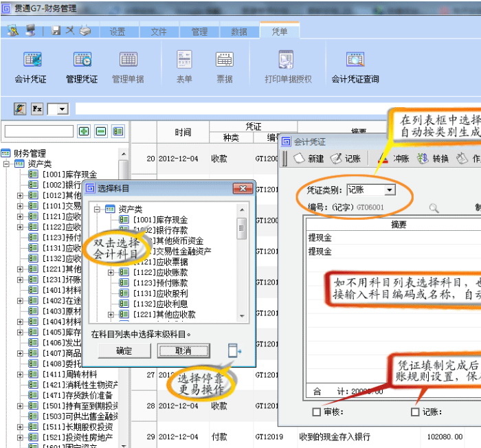The image size is (481, 448).
Task: Click the formula bar input field
Action: pos(278,109)
